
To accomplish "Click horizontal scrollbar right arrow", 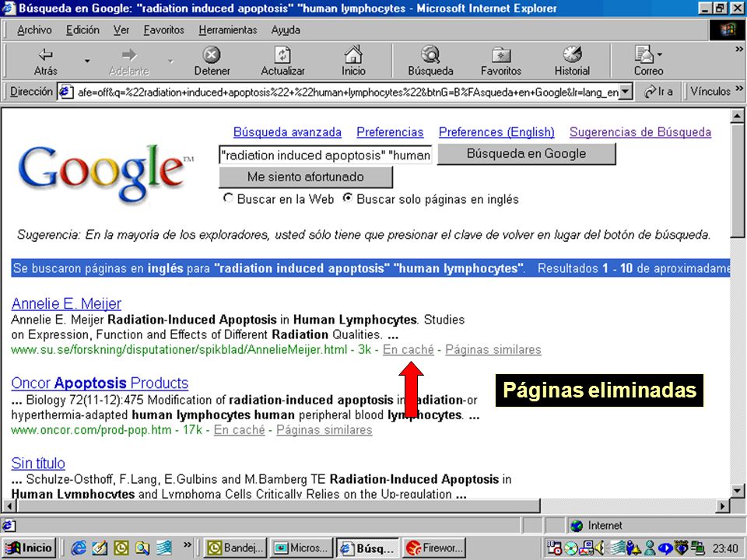I will tap(723, 506).
